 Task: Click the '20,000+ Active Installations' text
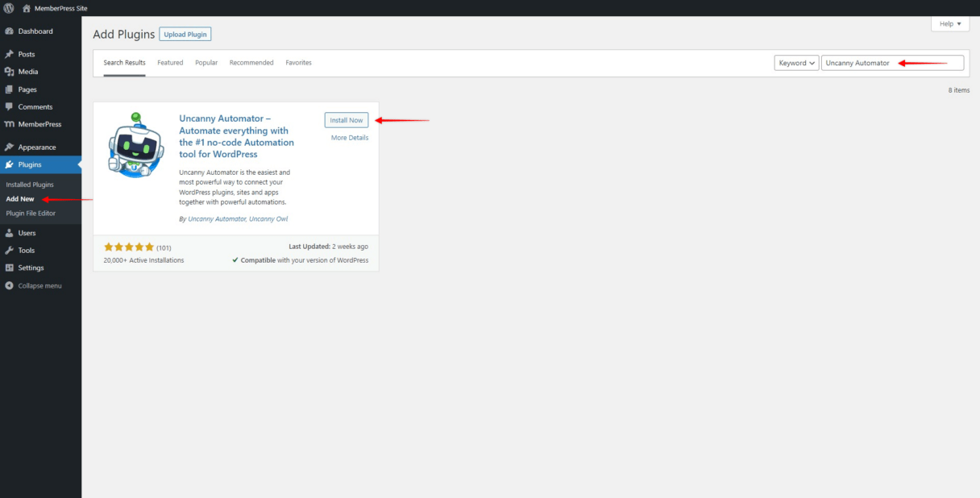pyautogui.click(x=143, y=260)
